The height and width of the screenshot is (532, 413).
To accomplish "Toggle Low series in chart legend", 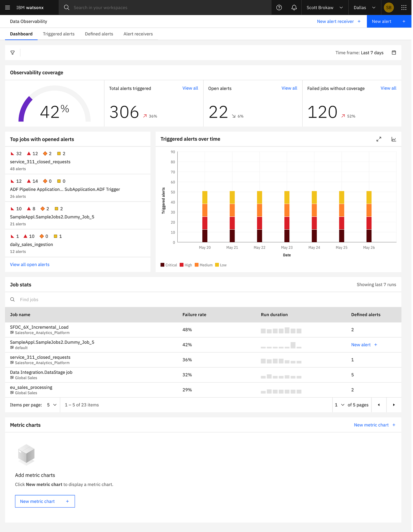I will [x=221, y=265].
